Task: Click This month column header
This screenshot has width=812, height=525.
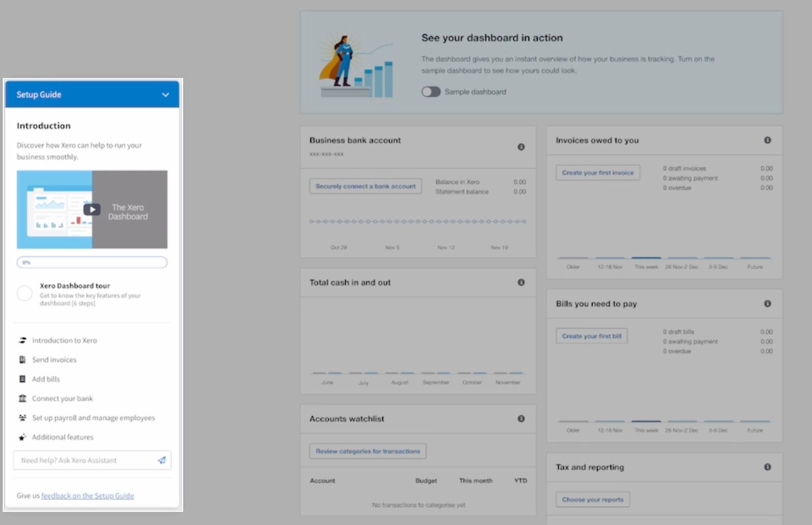Action: pos(476,481)
